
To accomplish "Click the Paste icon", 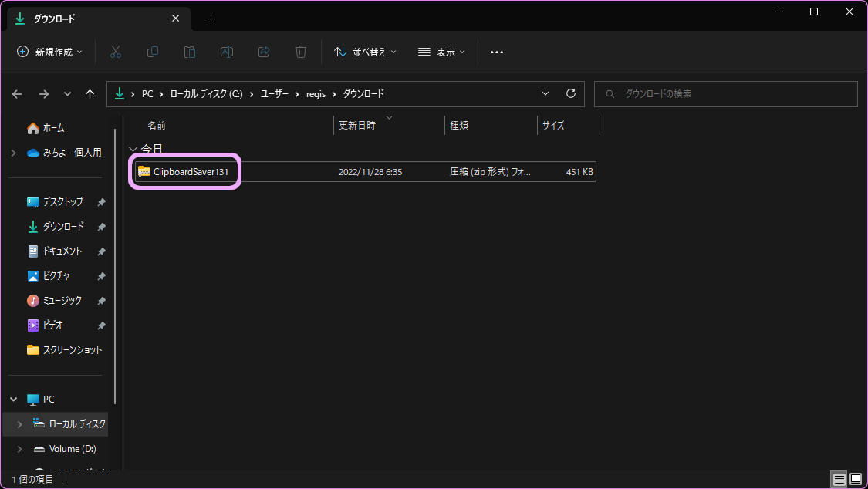I will point(189,52).
